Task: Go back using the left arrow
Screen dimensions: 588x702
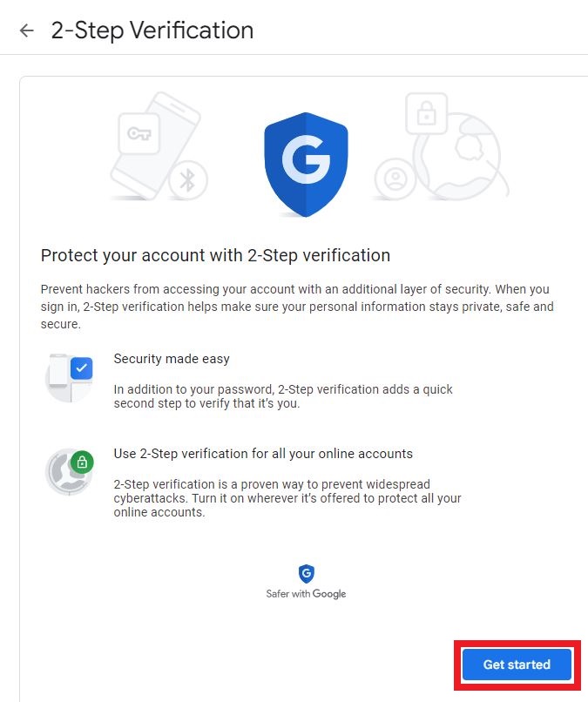Action: [27, 30]
